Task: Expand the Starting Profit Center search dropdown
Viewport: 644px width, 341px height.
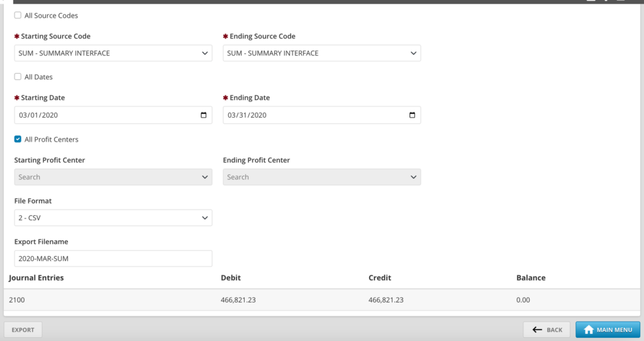Action: click(113, 177)
